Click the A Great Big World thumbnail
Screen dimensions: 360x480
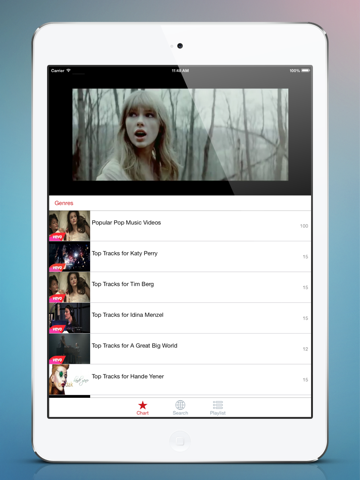pos(69,349)
